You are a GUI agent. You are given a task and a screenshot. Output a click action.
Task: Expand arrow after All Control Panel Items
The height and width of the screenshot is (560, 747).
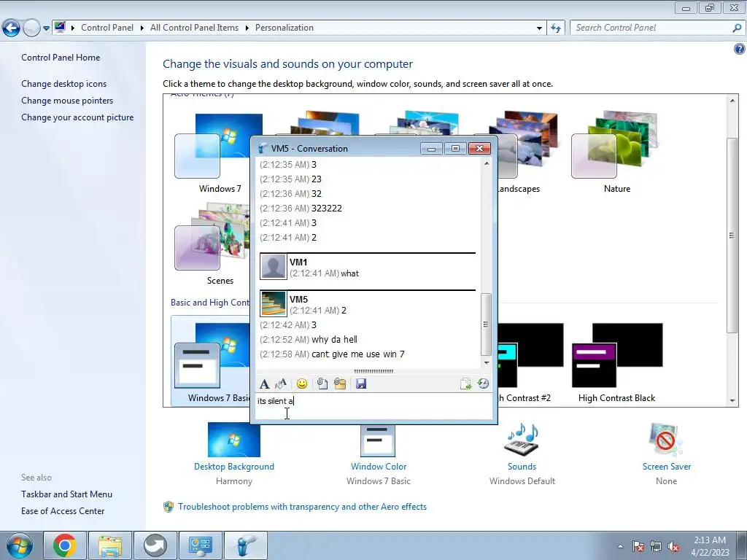coord(247,28)
